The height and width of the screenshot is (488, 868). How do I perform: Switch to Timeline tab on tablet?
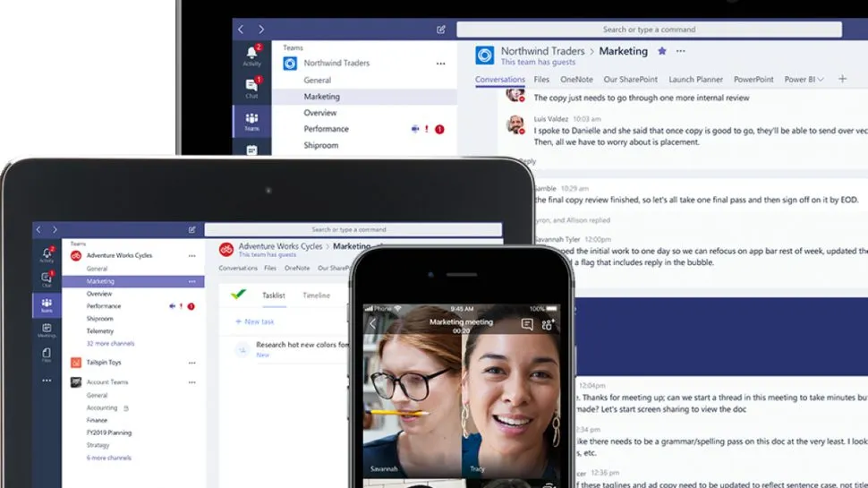pos(316,295)
